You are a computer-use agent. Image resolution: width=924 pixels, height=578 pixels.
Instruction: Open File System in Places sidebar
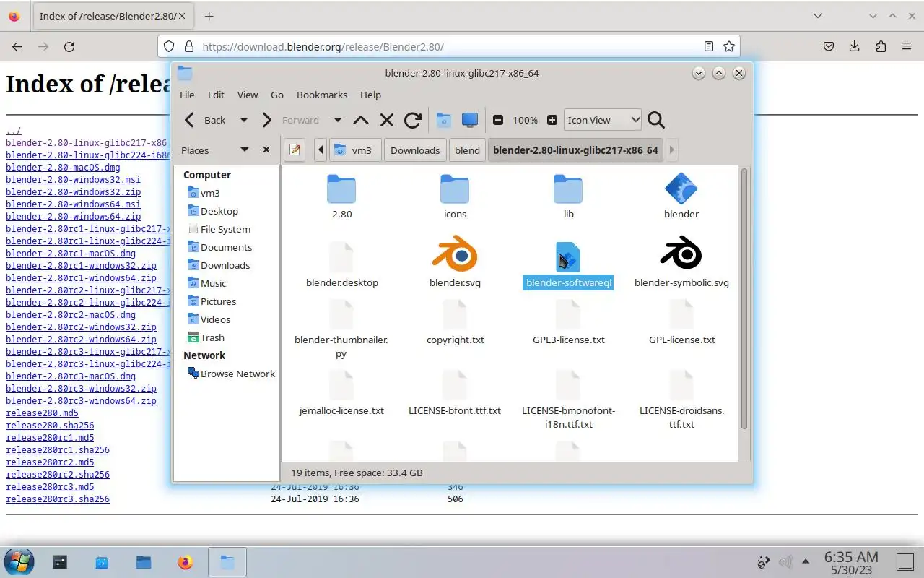[219, 229]
